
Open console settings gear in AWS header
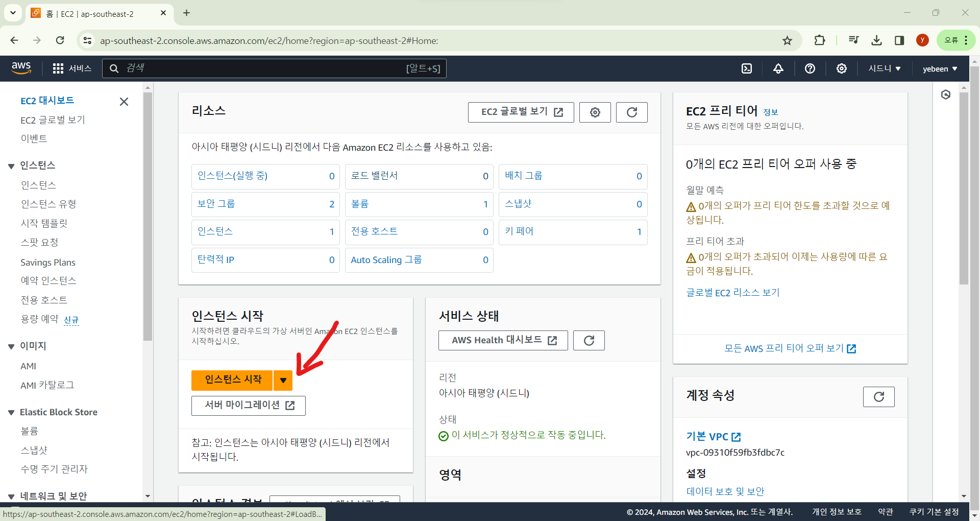point(842,68)
